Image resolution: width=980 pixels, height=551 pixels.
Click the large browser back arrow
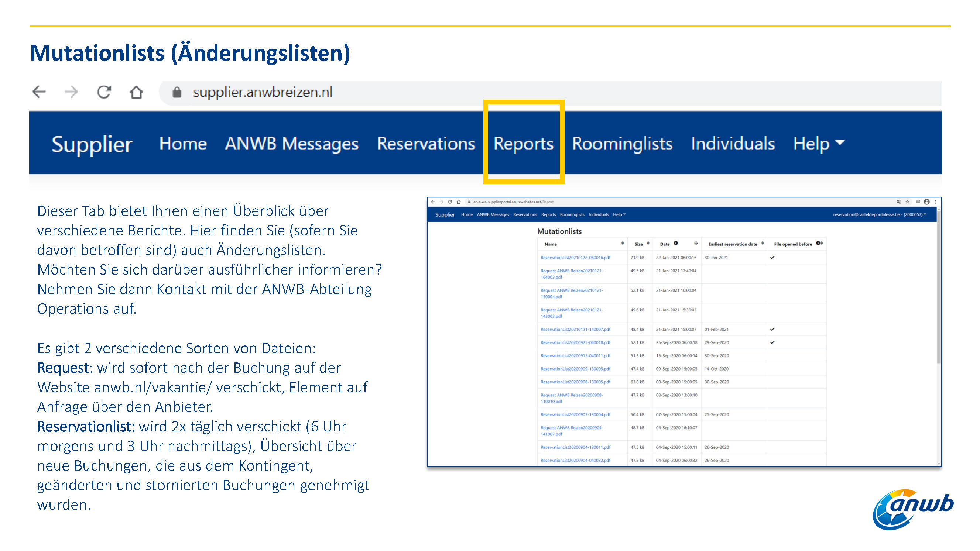(39, 92)
